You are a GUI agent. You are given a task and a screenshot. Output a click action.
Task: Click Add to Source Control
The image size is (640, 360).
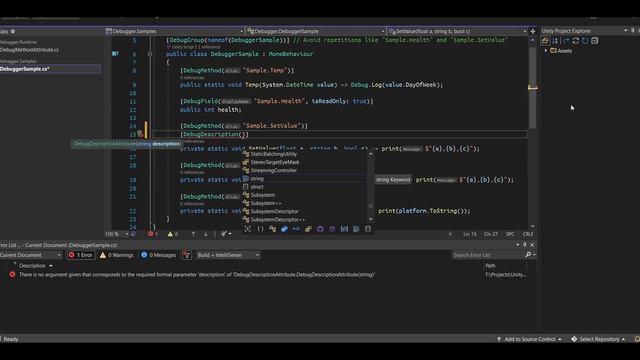[x=529, y=339]
